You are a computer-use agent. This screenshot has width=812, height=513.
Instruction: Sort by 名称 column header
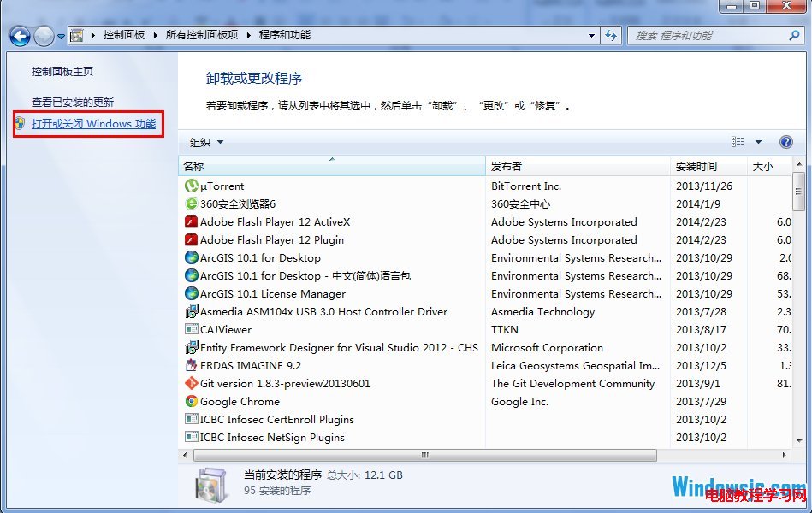tap(332, 166)
